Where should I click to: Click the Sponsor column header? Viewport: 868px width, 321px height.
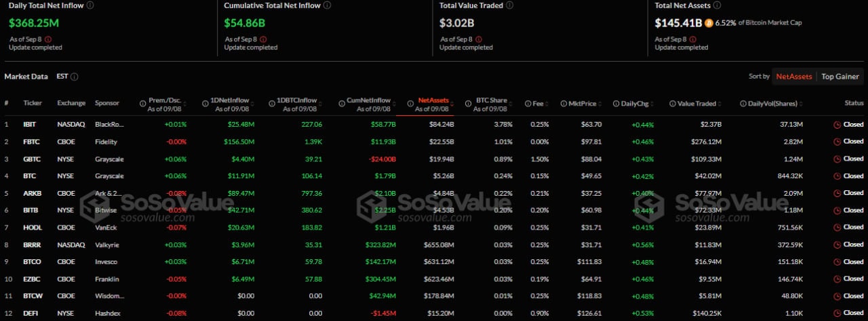pyautogui.click(x=107, y=104)
